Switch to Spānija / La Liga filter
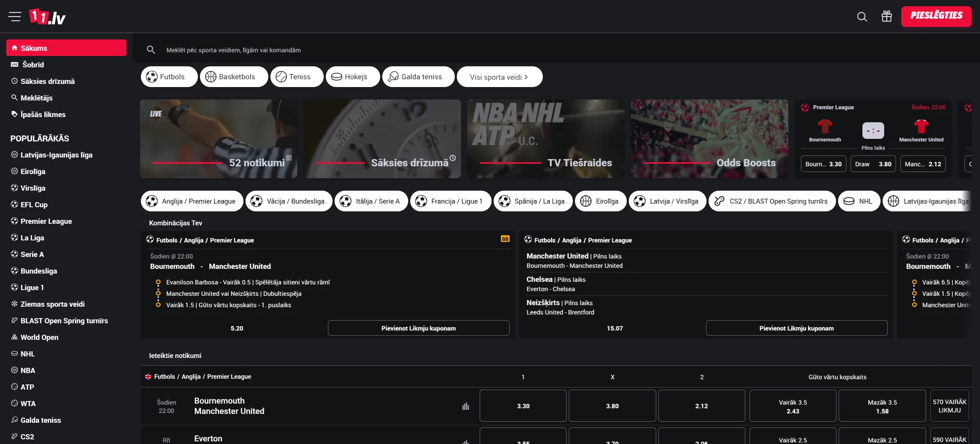This screenshot has width=980, height=444. tap(533, 201)
